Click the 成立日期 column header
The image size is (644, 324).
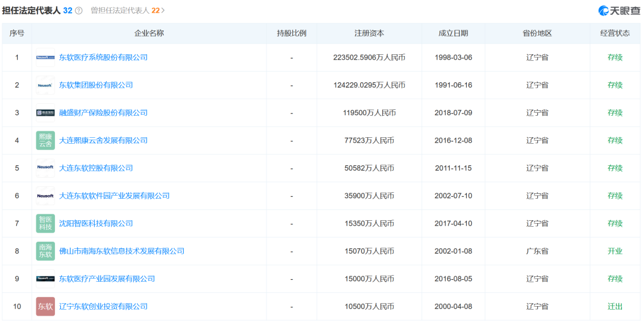(x=453, y=33)
